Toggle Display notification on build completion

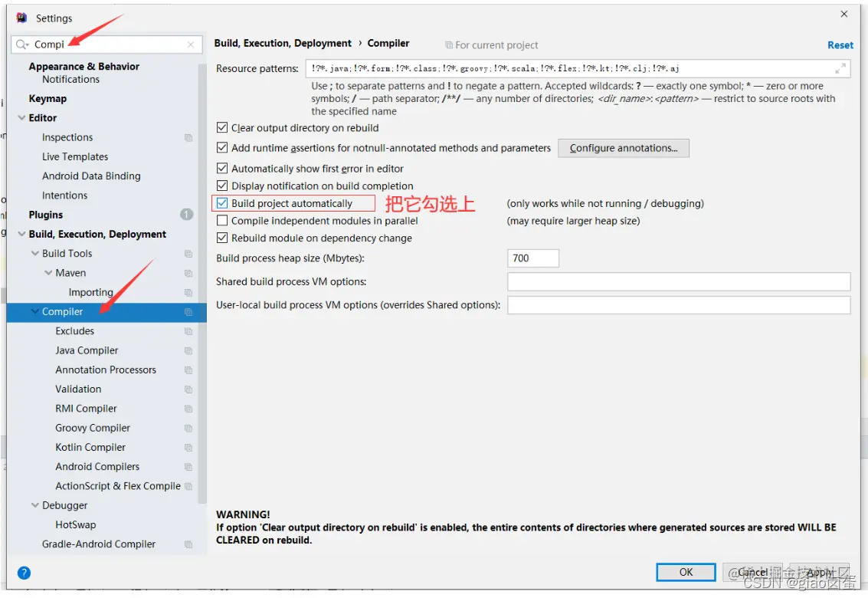pyautogui.click(x=222, y=186)
